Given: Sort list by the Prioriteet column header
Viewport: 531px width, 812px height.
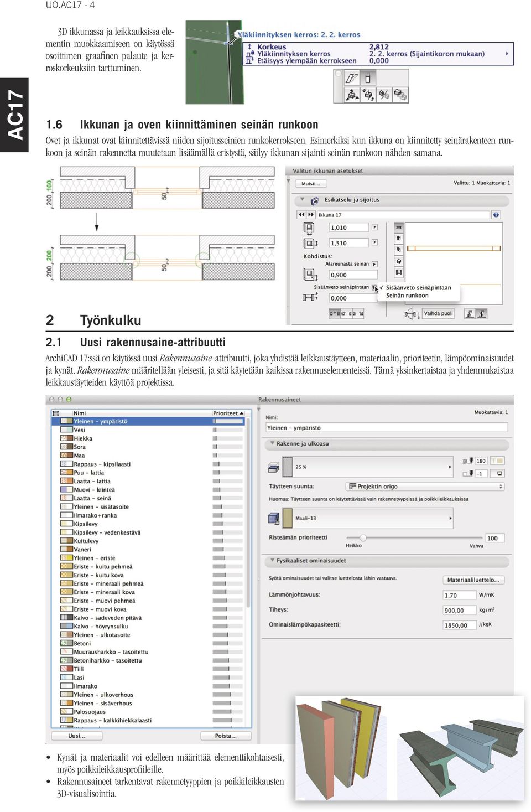Looking at the screenshot, I should point(228,413).
